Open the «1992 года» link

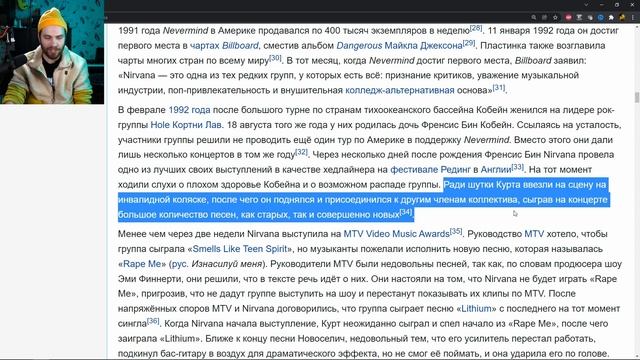coord(189,110)
